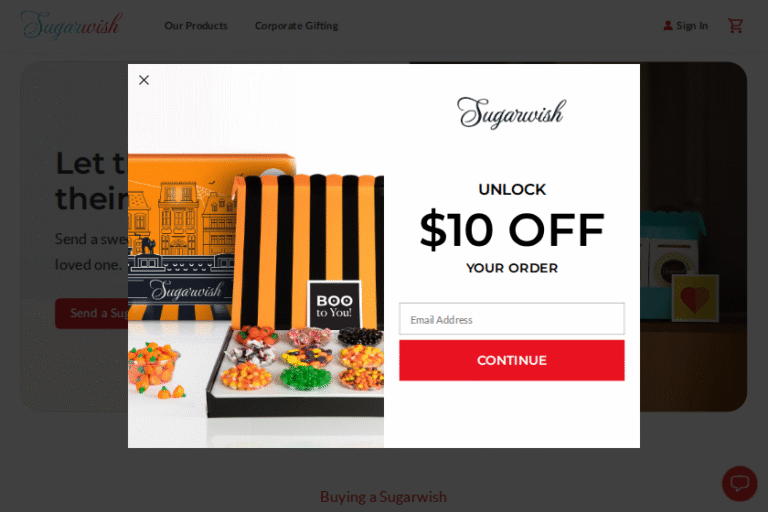
Task: Open the Corporate Gifting menu
Action: 296,25
